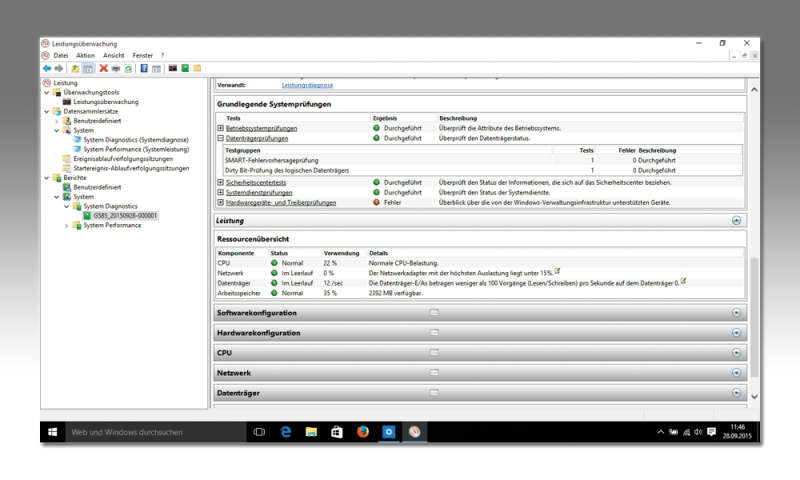Open the Action Center notification icon
This screenshot has width=800, height=480.
coord(711,432)
